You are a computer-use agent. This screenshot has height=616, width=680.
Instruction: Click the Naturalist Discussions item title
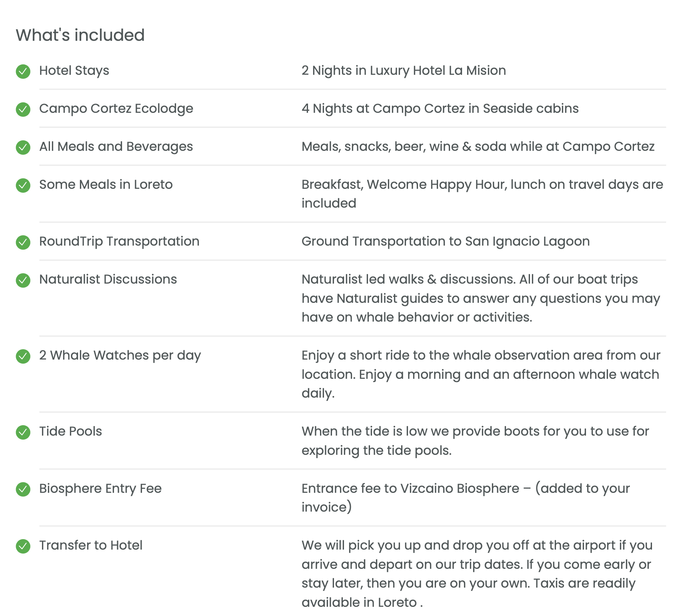(108, 279)
